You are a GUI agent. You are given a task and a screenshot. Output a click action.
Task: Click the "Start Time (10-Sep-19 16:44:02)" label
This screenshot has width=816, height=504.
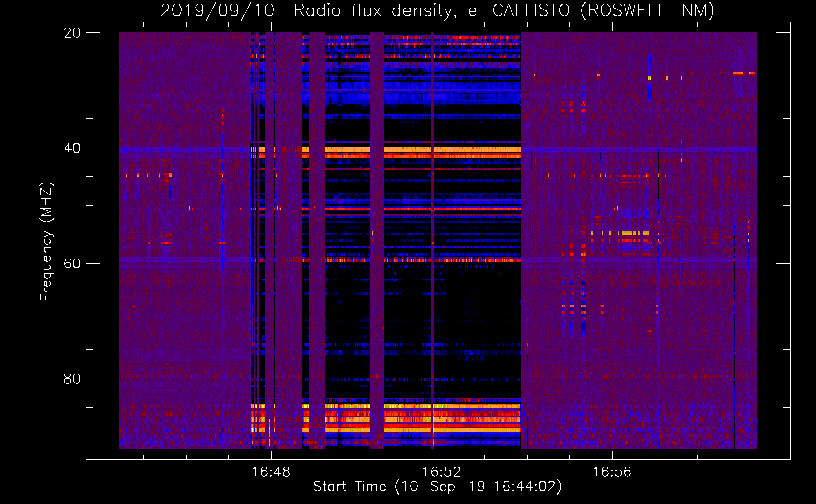coord(437,487)
